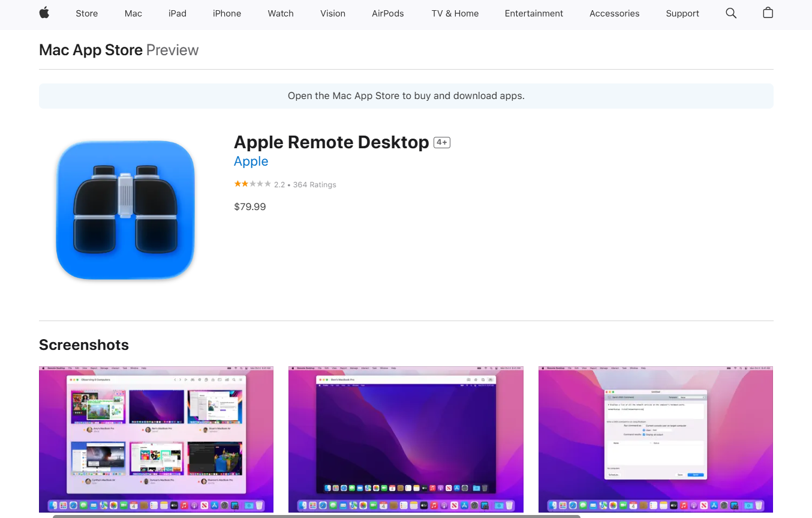Screen dimensions: 812x518
Task: View the middle MacBook Pro screenshot
Action: pos(406,439)
